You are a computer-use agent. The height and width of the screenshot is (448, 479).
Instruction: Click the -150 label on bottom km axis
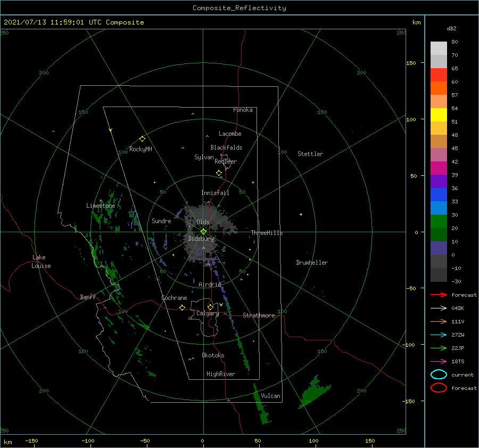tap(31, 441)
